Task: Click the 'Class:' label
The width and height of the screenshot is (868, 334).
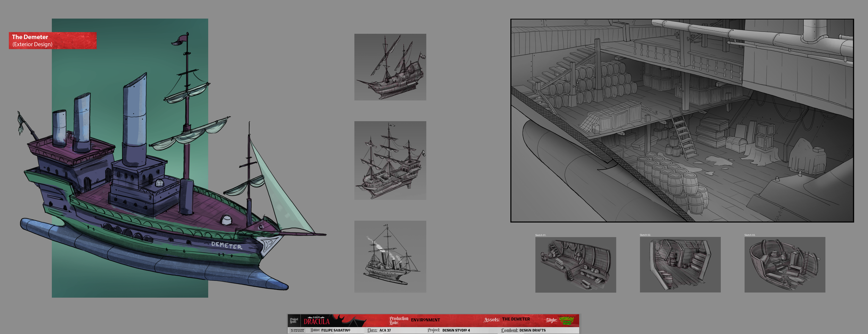Action: tap(372, 331)
